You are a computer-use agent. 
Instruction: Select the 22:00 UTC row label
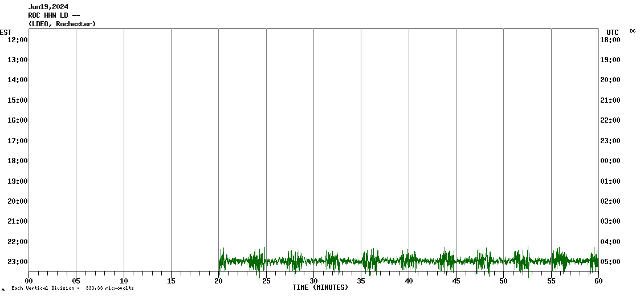[x=610, y=120]
